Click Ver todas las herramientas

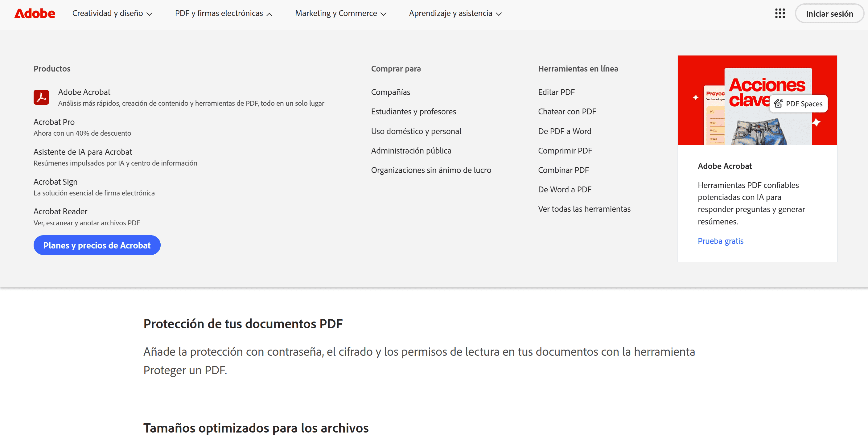click(x=584, y=209)
